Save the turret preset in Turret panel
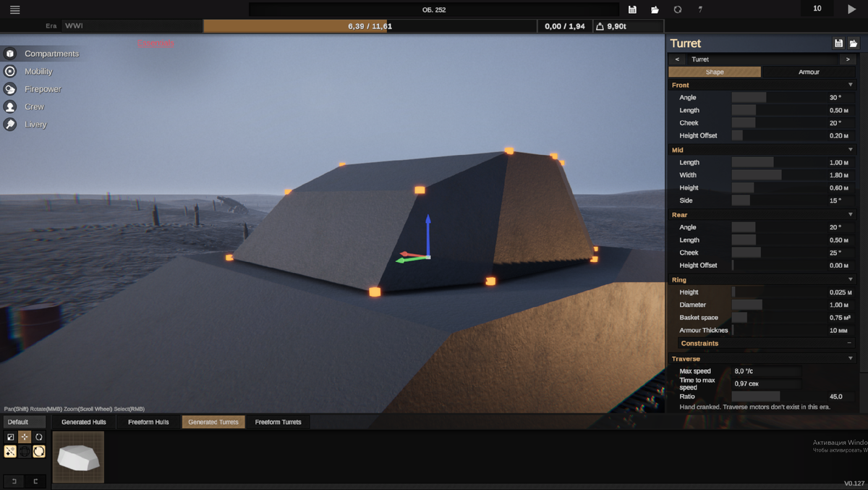Screen dimensions: 868x490 [x=838, y=43]
